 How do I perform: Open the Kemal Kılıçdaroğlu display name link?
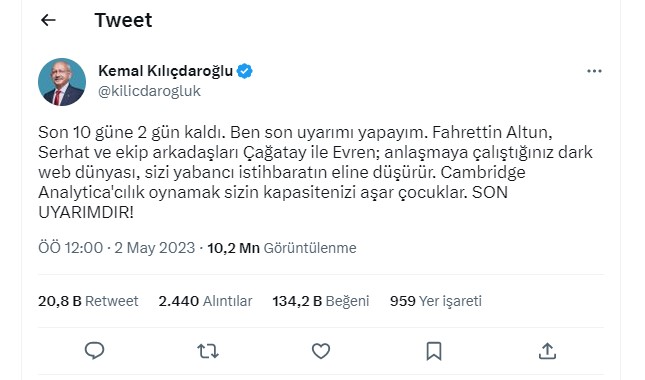(165, 71)
